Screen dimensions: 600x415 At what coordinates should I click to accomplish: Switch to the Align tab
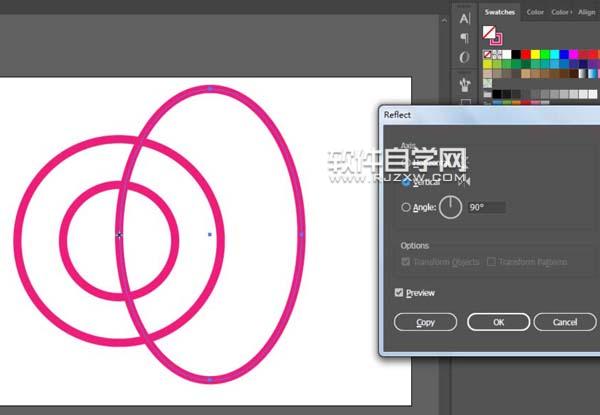point(587,12)
